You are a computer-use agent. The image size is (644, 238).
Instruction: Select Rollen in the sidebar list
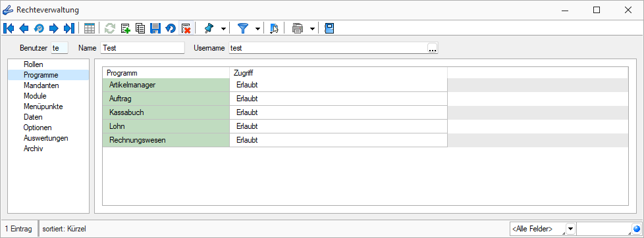(34, 64)
